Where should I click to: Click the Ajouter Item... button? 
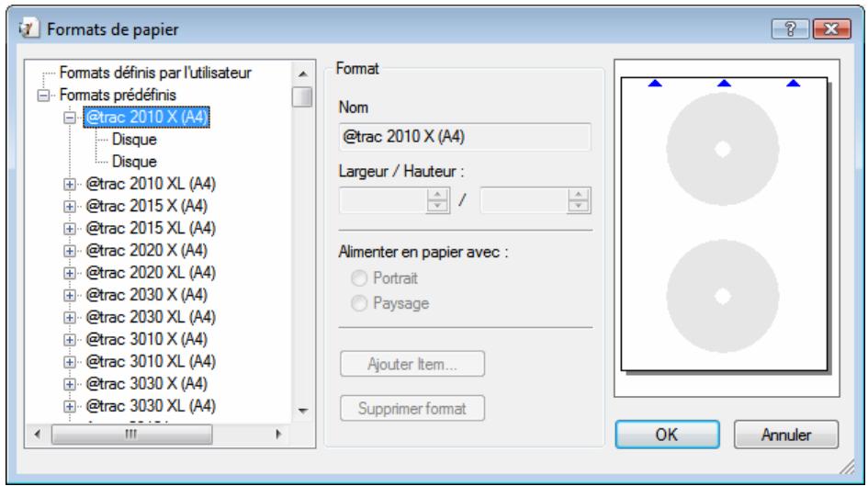412,364
